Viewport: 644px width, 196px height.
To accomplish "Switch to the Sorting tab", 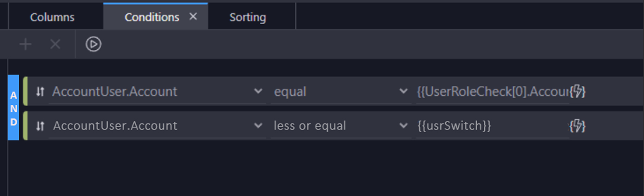I will pos(248,17).
